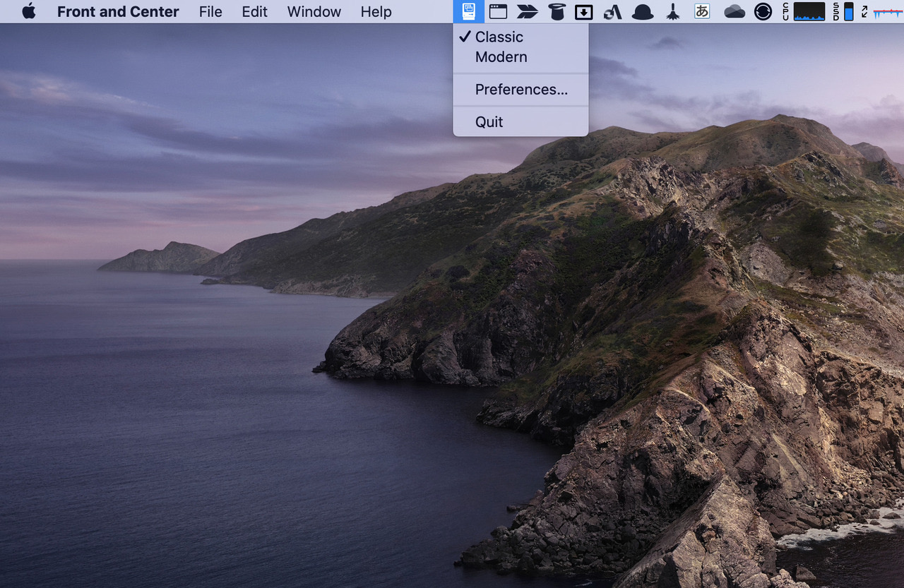Open the Edit menu
Screen dimensions: 904x588
254,12
